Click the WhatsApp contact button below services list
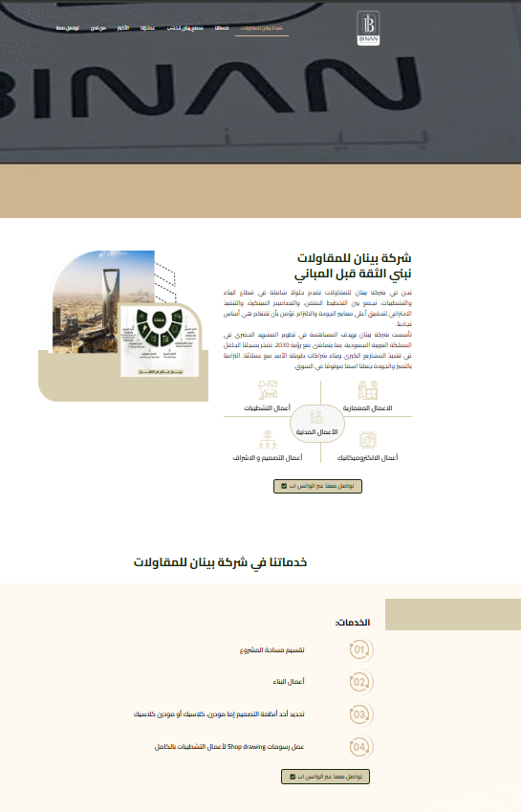Image resolution: width=521 pixels, height=812 pixels. coord(325,777)
